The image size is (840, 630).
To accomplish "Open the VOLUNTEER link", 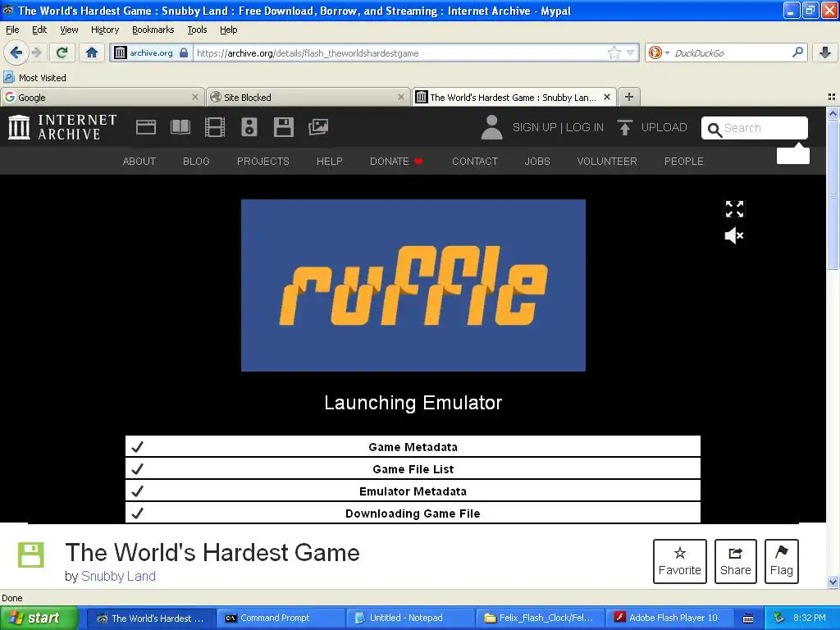I will pyautogui.click(x=607, y=162).
